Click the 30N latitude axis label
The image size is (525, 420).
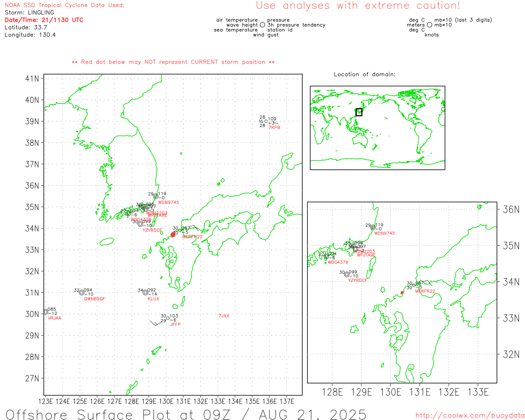32,314
